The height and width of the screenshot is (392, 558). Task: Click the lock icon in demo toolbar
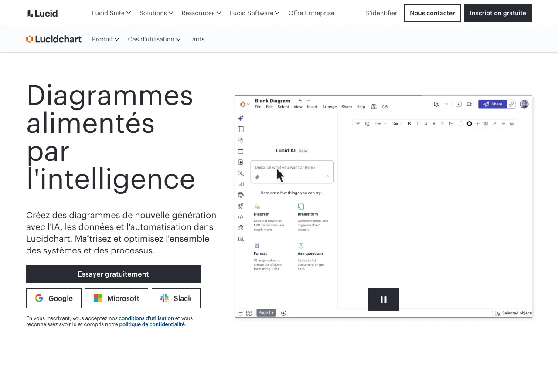[x=512, y=124]
